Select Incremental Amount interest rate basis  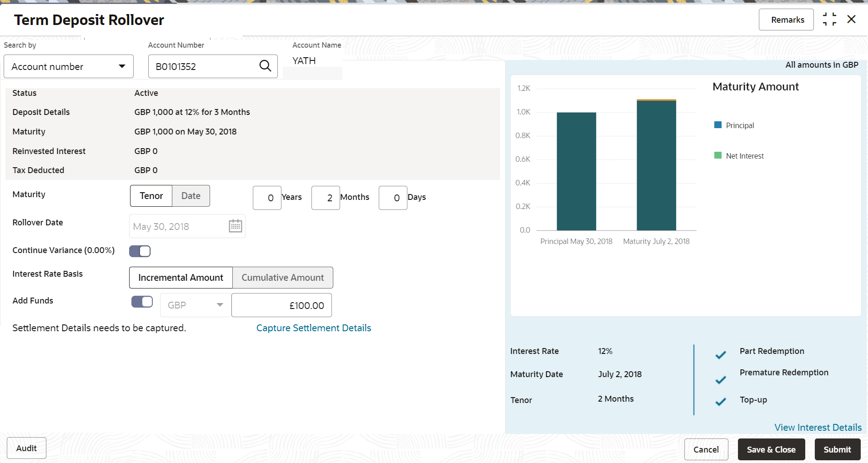tap(181, 278)
